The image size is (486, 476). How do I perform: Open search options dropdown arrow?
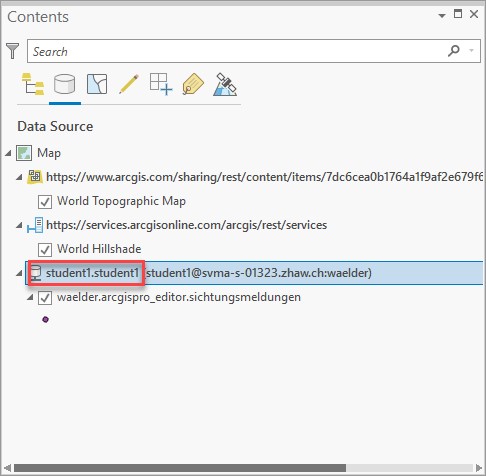[x=471, y=51]
